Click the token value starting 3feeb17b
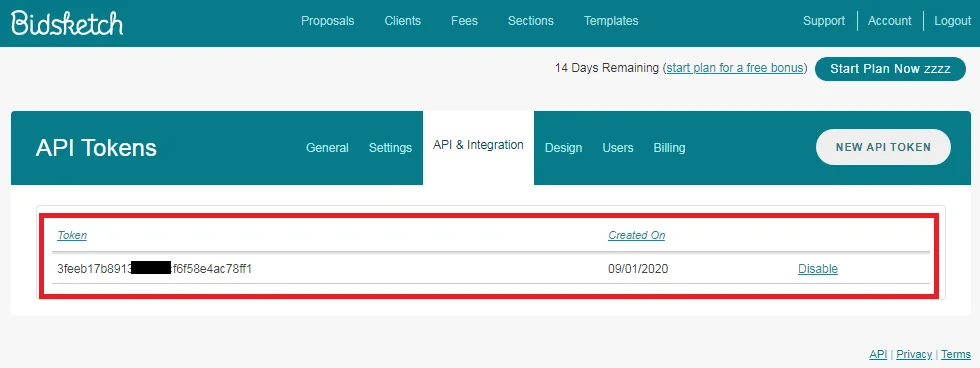Viewport: 980px width, 368px height. point(154,269)
